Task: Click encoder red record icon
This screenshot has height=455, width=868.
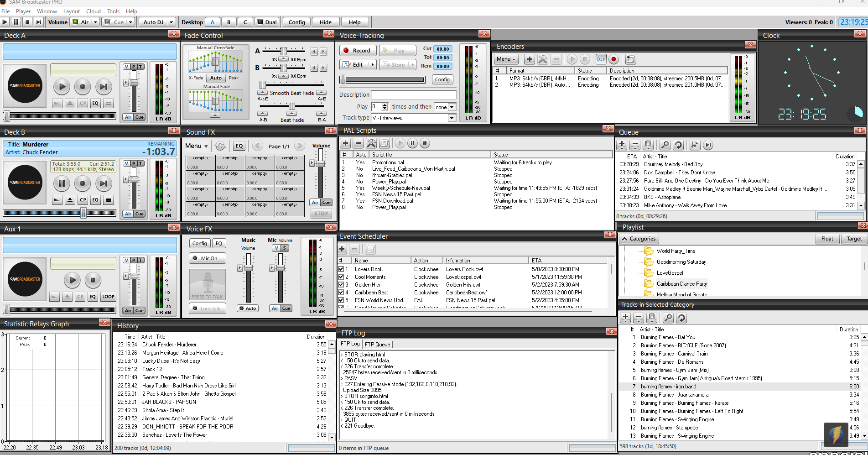Action: coord(614,59)
